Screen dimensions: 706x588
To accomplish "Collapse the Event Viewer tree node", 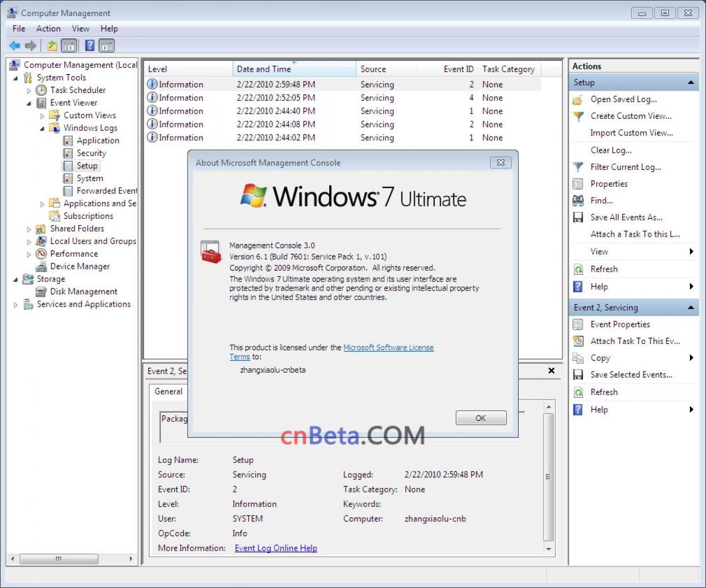I will [x=29, y=103].
